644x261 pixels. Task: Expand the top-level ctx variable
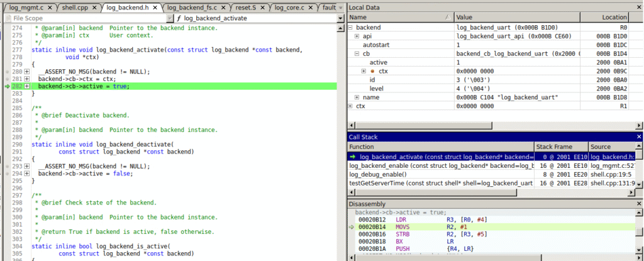point(350,106)
